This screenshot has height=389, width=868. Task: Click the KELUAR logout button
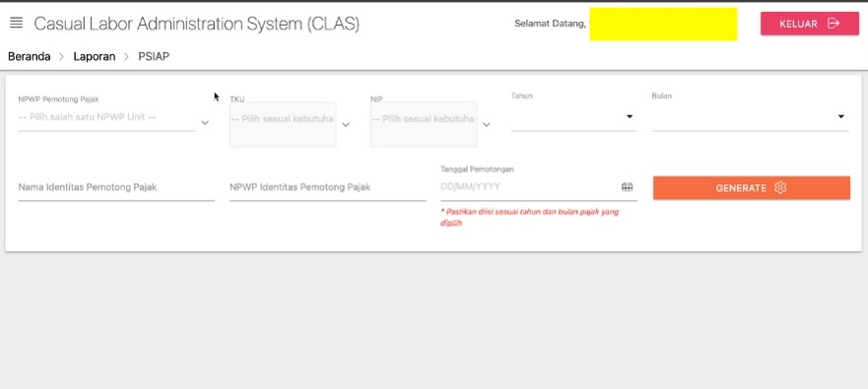(809, 24)
